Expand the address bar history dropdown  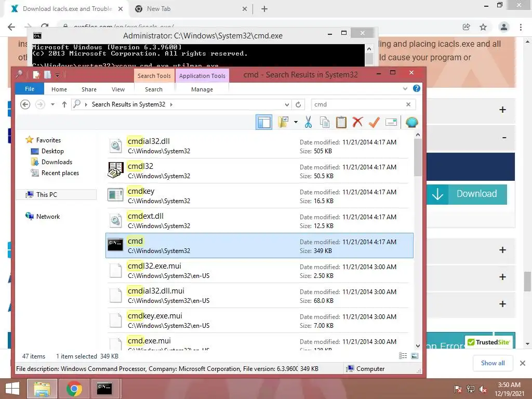tap(287, 104)
